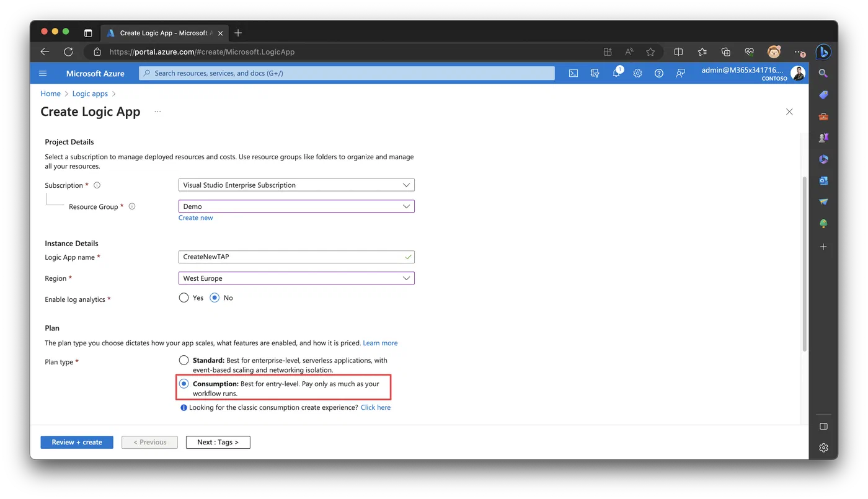
Task: Open the Directories and subscriptions filter icon
Action: (595, 73)
